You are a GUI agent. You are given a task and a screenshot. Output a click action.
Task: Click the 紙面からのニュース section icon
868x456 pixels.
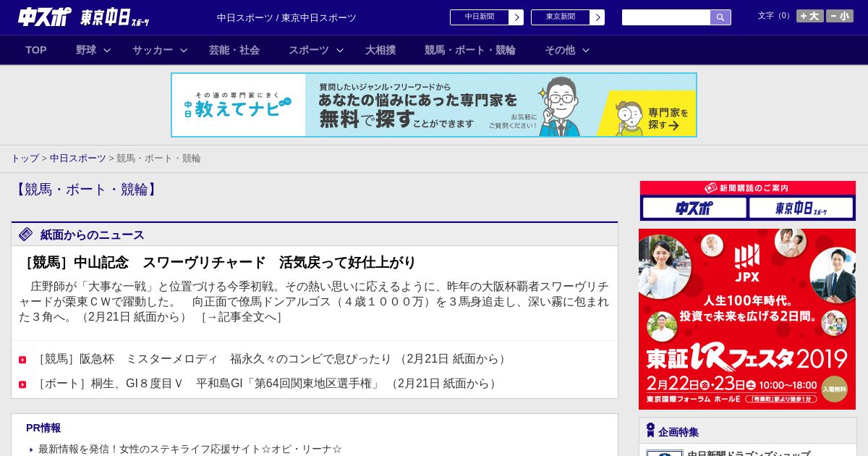26,234
